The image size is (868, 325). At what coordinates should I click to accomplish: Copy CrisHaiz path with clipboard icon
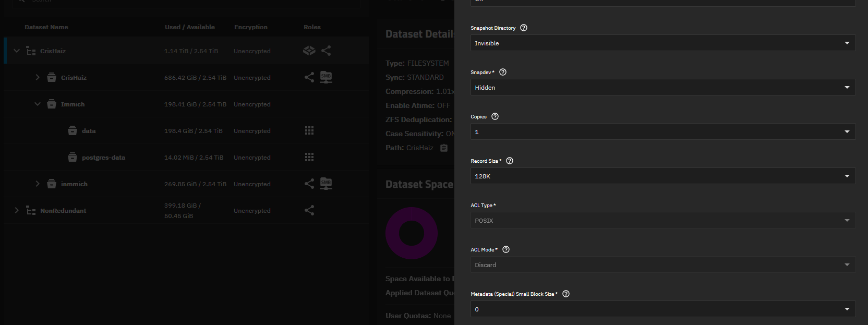[444, 148]
